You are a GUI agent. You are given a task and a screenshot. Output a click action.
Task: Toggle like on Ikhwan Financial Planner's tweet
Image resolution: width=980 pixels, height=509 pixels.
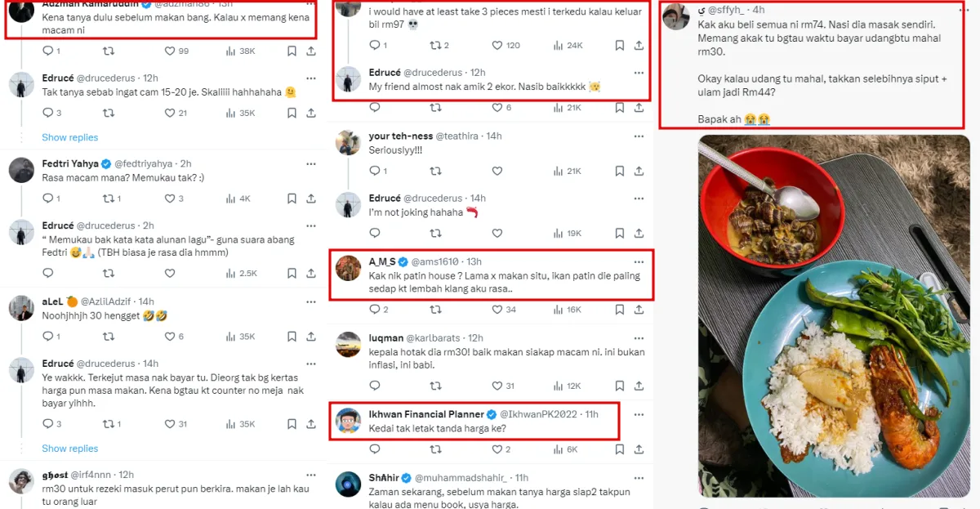497,449
